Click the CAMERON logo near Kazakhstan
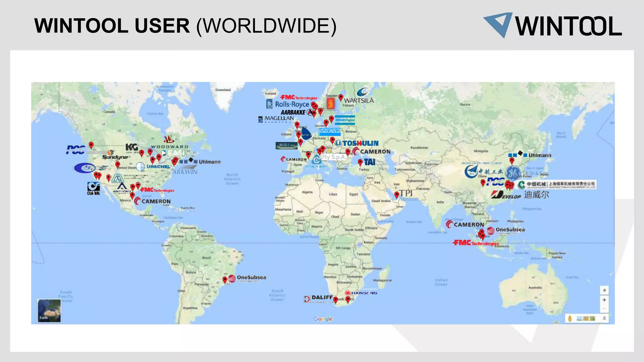Viewport: 644px width, 362px height. click(x=372, y=151)
